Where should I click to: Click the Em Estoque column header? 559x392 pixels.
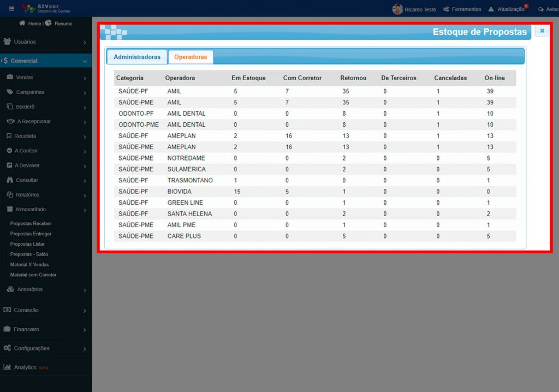[x=248, y=78]
